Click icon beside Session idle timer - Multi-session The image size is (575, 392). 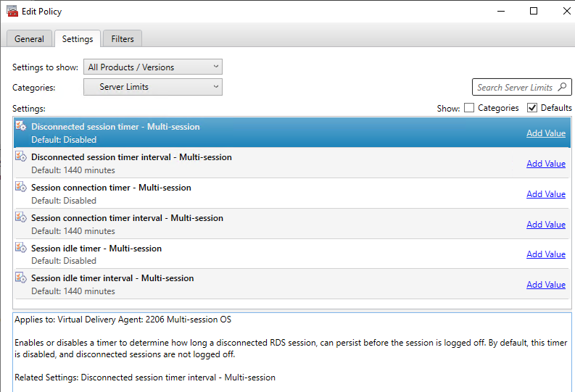click(21, 248)
